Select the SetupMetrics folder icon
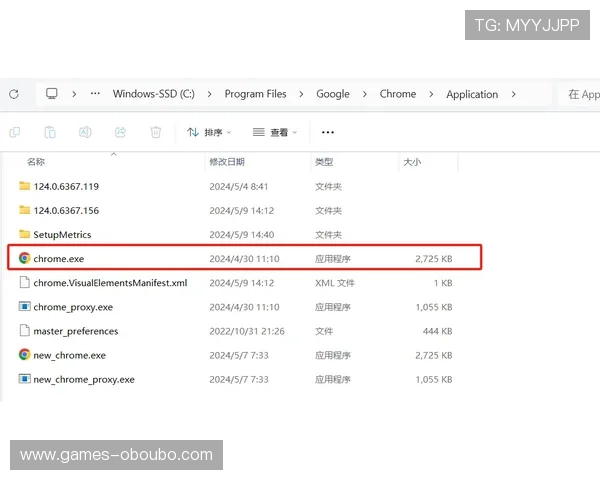Image resolution: width=600 pixels, height=480 pixels. click(24, 234)
